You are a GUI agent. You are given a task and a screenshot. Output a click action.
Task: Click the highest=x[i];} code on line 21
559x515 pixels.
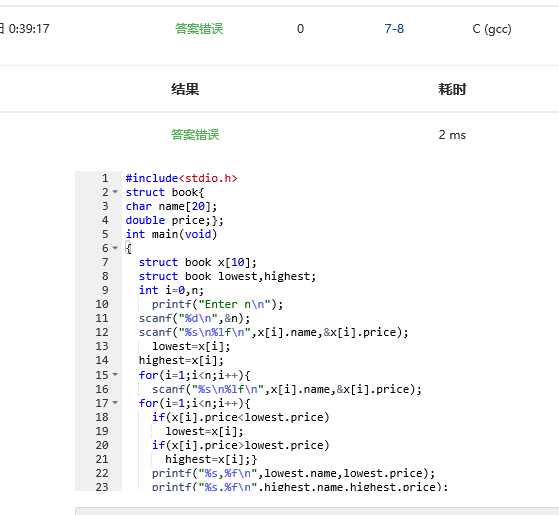pyautogui.click(x=211, y=459)
